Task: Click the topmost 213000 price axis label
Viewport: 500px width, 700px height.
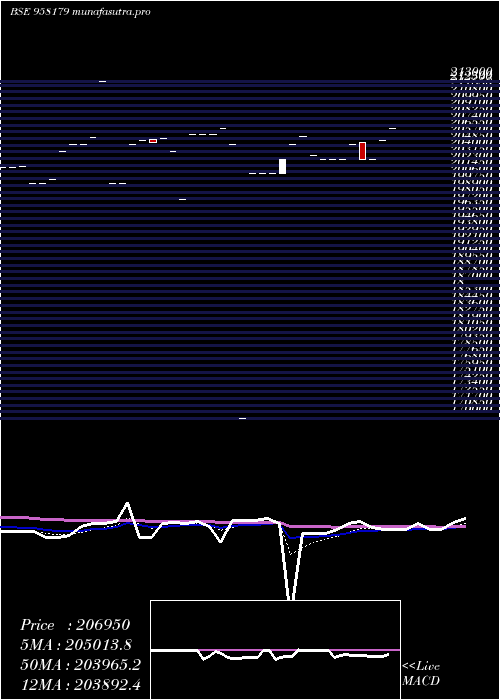Action: (x=471, y=71)
